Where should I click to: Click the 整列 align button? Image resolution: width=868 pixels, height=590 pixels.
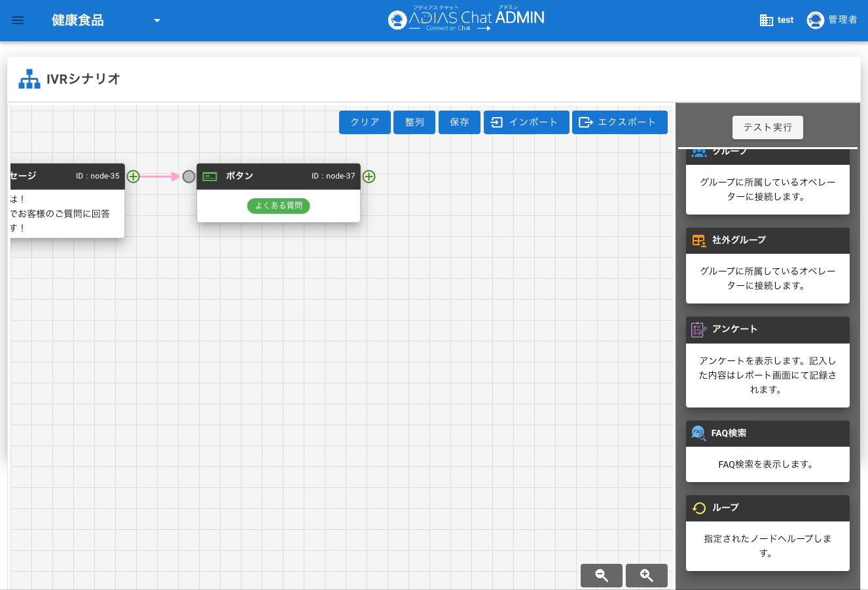(x=414, y=122)
